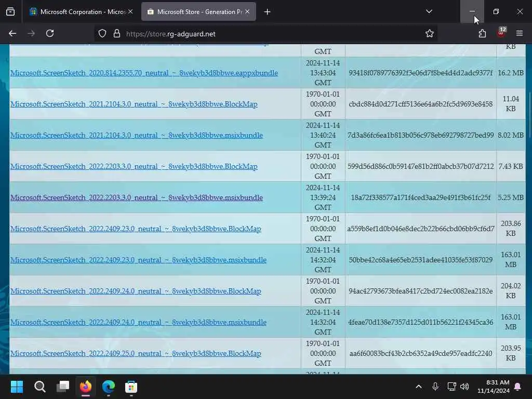This screenshot has height=399, width=532.
Task: Download ScreenSketch 2022.2409.24.0 BlockMap
Action: tap(136, 291)
